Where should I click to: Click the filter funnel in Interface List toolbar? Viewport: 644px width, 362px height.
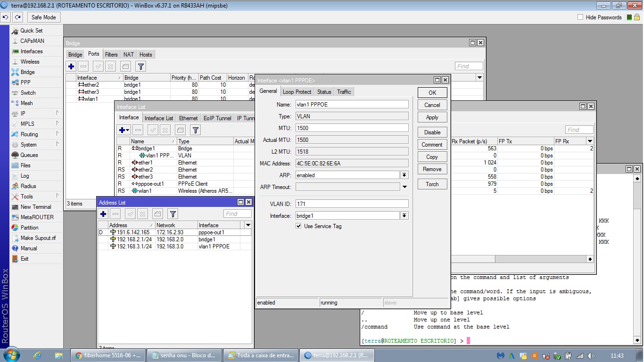coord(195,130)
